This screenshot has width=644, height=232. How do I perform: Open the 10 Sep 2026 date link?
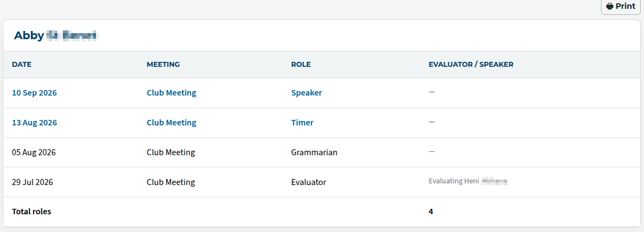point(35,93)
